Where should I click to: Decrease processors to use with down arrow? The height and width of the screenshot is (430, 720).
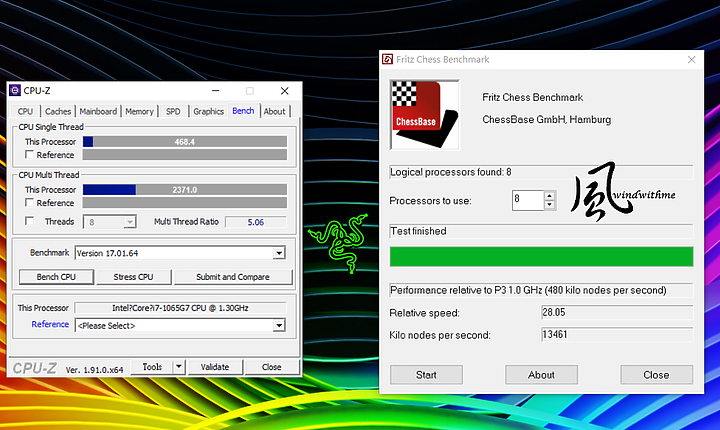[x=550, y=205]
